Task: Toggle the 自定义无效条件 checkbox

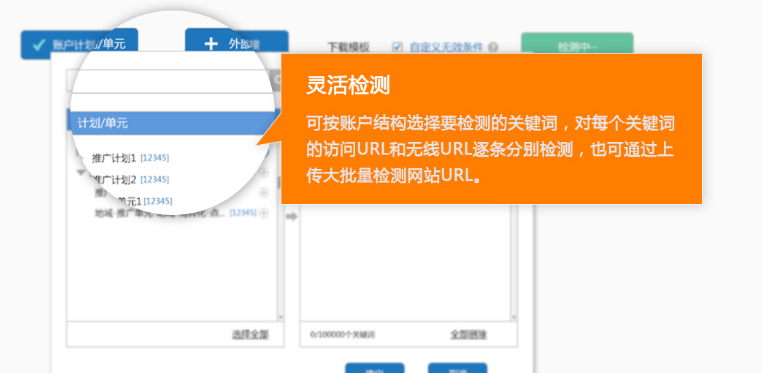Action: click(x=398, y=47)
